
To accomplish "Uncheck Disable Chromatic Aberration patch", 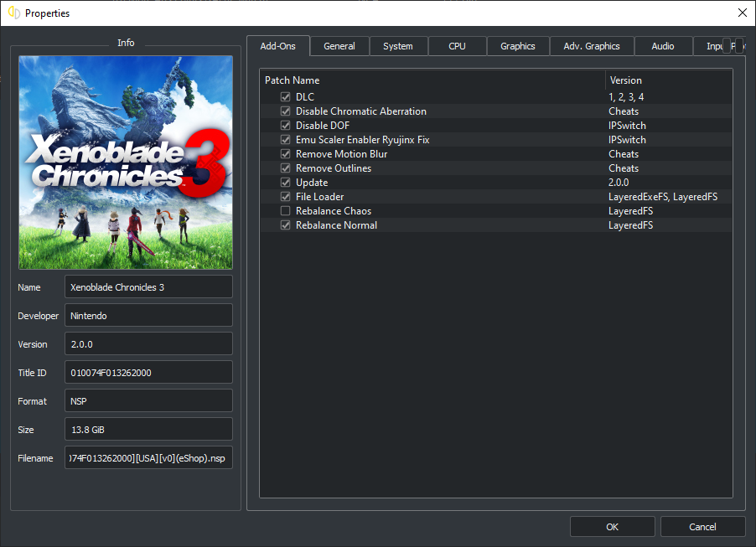I will pyautogui.click(x=286, y=111).
